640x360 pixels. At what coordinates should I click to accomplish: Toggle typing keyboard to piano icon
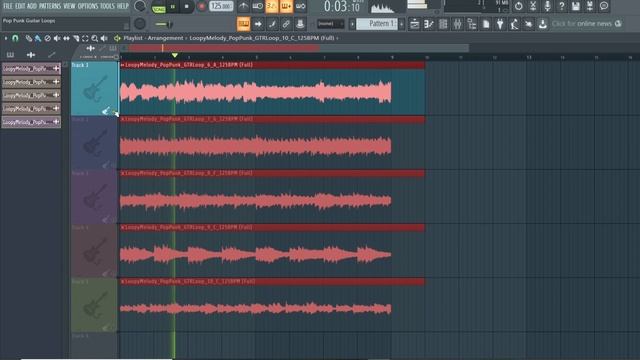(243, 24)
